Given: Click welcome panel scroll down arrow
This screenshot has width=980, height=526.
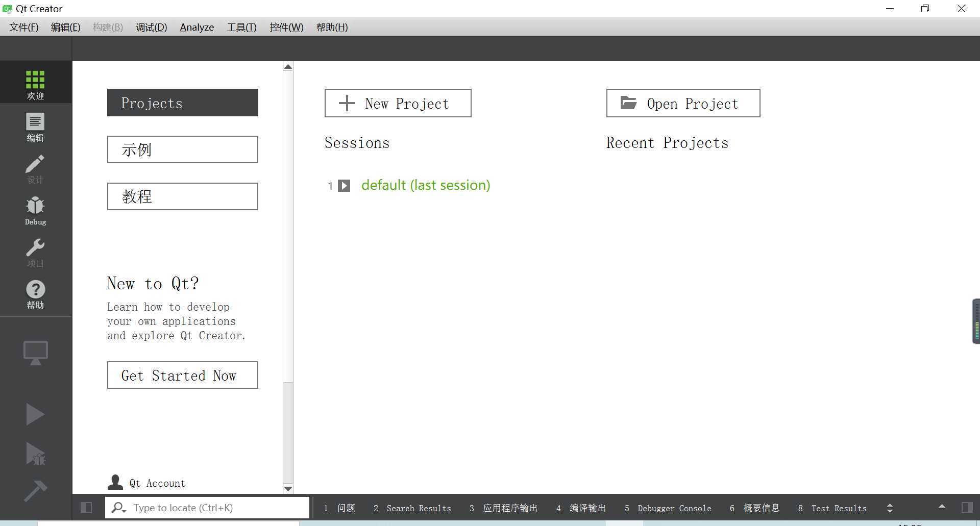Looking at the screenshot, I should (288, 488).
